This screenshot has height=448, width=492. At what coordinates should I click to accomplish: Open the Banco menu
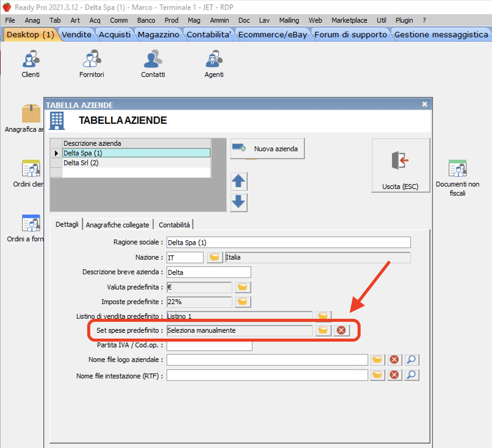coord(146,20)
